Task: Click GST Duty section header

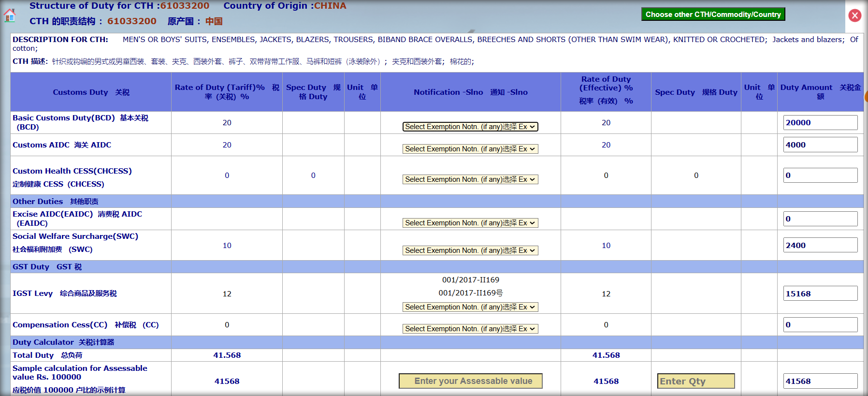Action: pyautogui.click(x=47, y=266)
